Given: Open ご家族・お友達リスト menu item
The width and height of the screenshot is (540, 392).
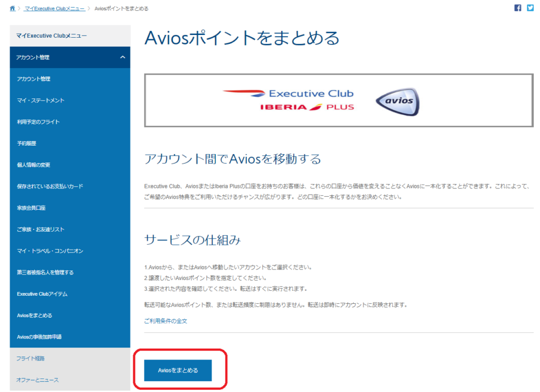Looking at the screenshot, I should tap(40, 229).
